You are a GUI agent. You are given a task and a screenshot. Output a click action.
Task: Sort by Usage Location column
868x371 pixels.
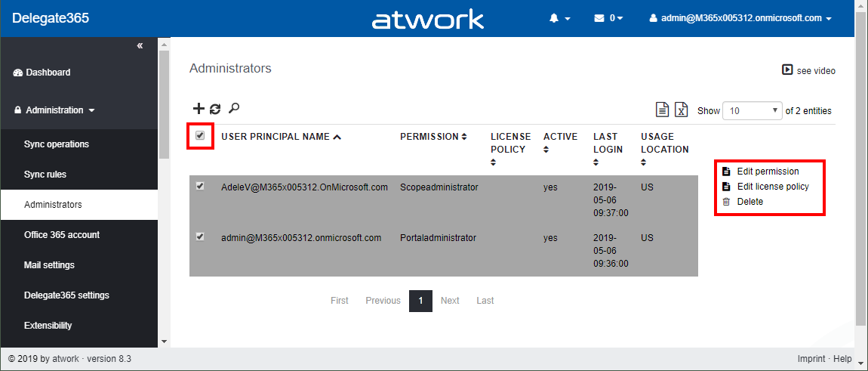[x=664, y=149]
